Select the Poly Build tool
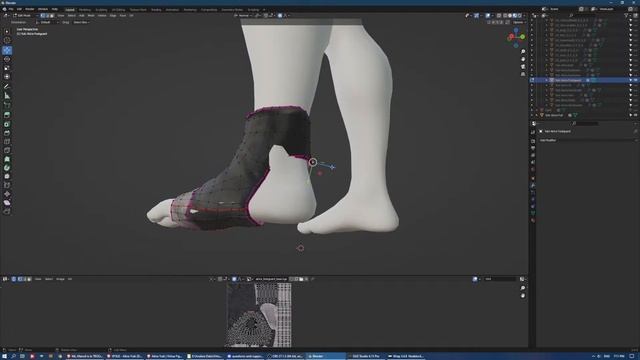 pyautogui.click(x=7, y=159)
